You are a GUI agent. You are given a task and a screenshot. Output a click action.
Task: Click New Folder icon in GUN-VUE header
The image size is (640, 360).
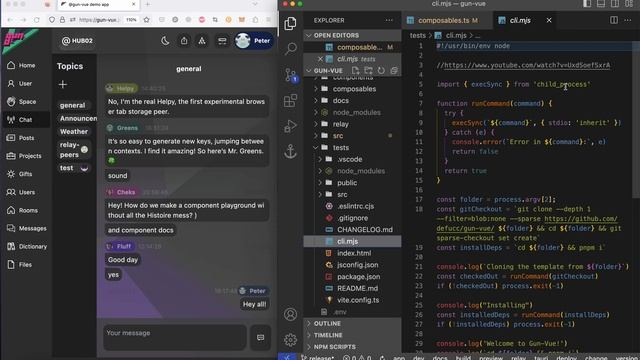point(368,71)
